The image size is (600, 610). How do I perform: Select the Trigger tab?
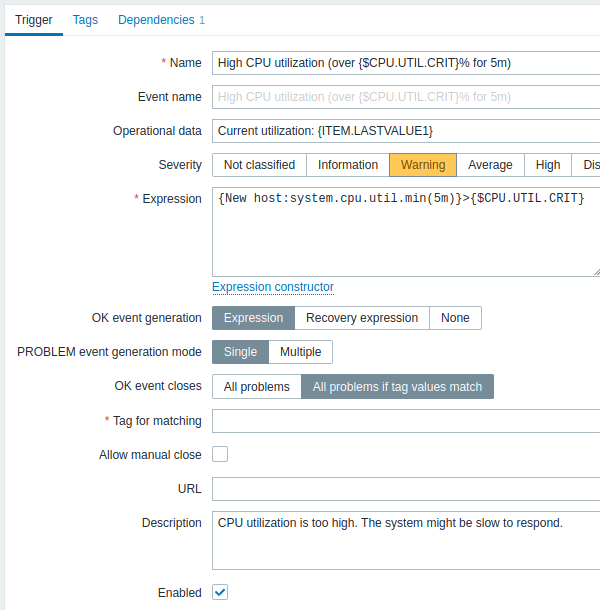pos(34,20)
